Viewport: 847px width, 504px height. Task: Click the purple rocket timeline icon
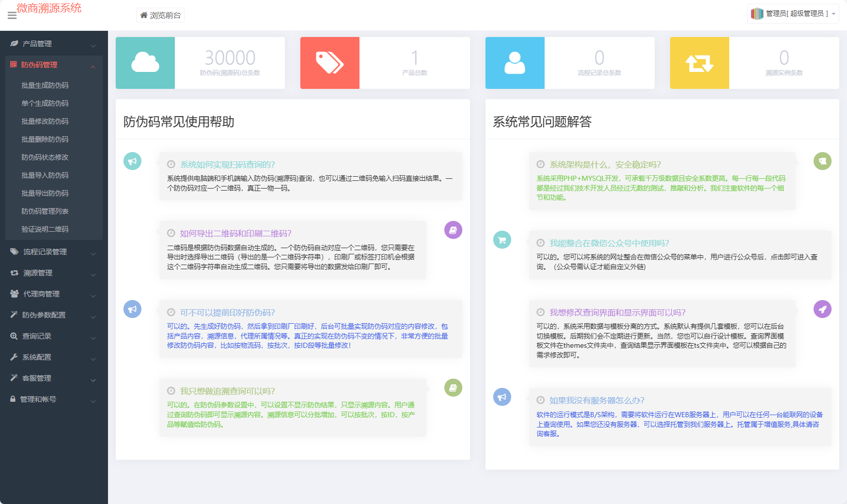822,309
